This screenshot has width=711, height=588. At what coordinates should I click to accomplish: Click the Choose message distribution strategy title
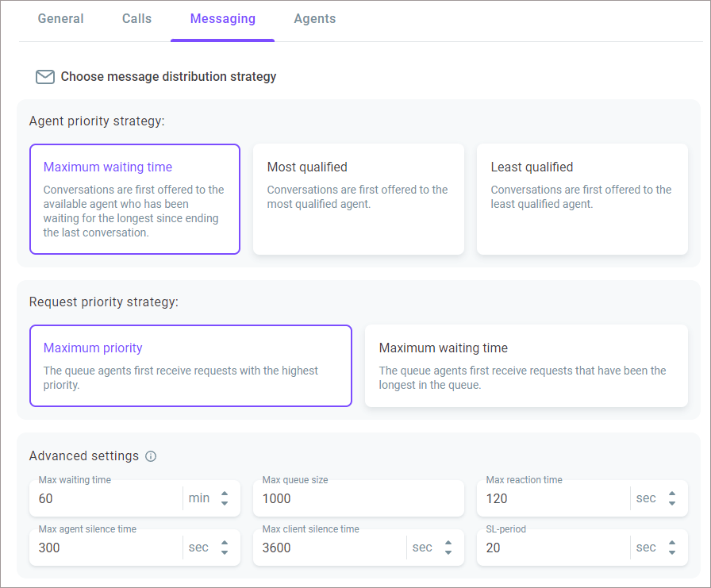coord(168,77)
